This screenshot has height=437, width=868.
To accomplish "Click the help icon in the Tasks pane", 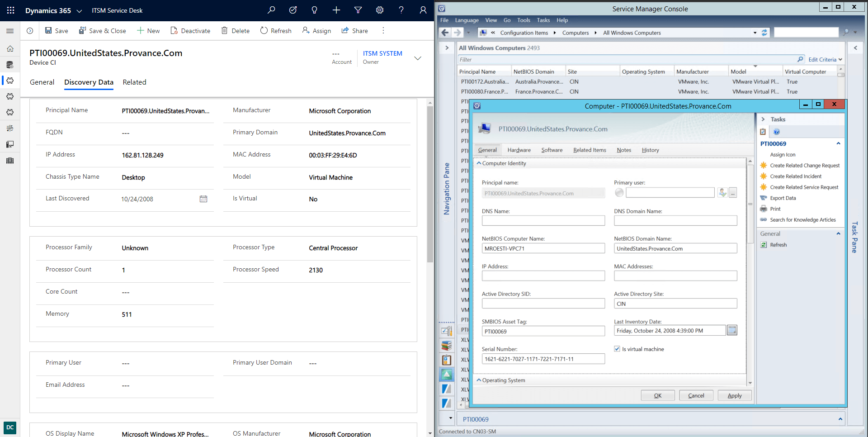I will (x=777, y=132).
